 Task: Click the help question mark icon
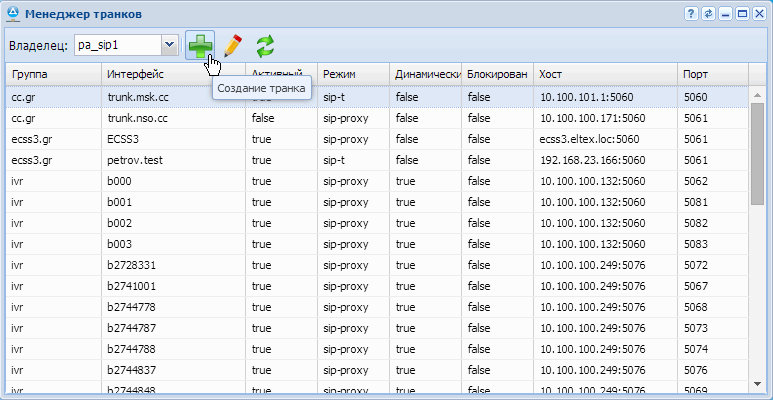pyautogui.click(x=691, y=13)
